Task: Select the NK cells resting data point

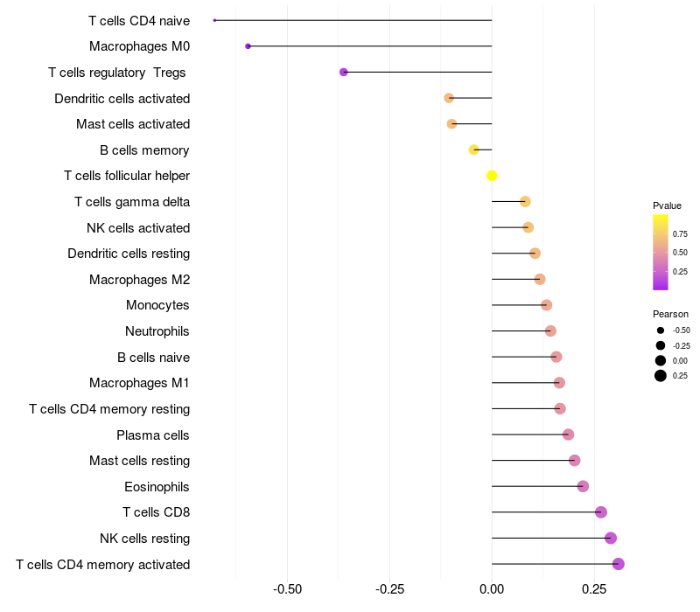Action: coord(610,538)
